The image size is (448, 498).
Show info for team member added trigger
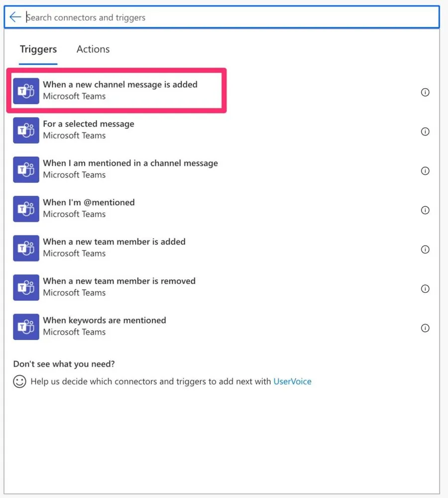tap(425, 249)
